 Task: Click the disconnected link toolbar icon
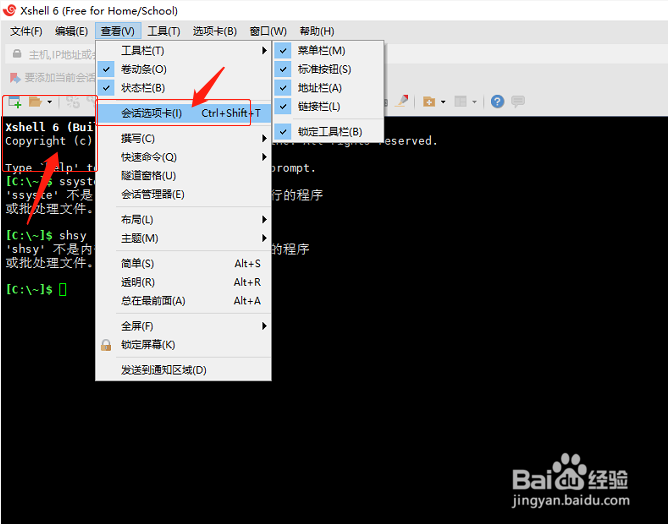coord(73,102)
